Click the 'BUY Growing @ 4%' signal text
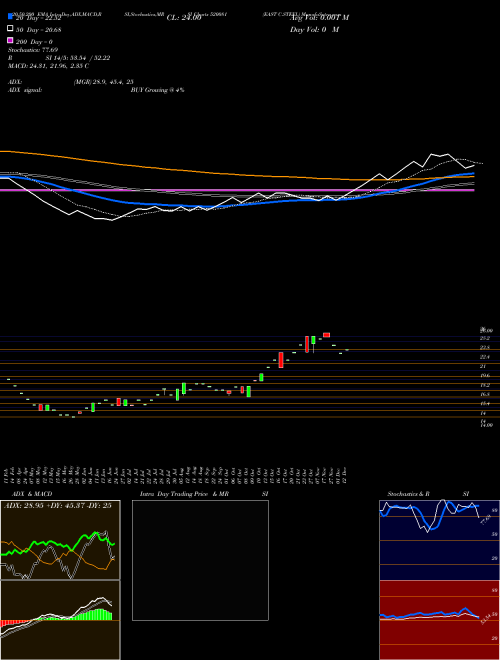Screen dimensions: 500x660 pyautogui.click(x=157, y=90)
